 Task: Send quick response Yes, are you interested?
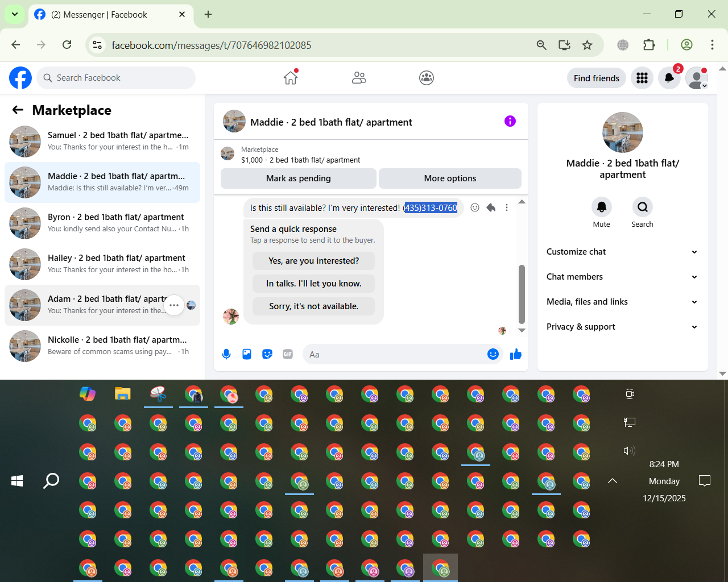coord(313,261)
